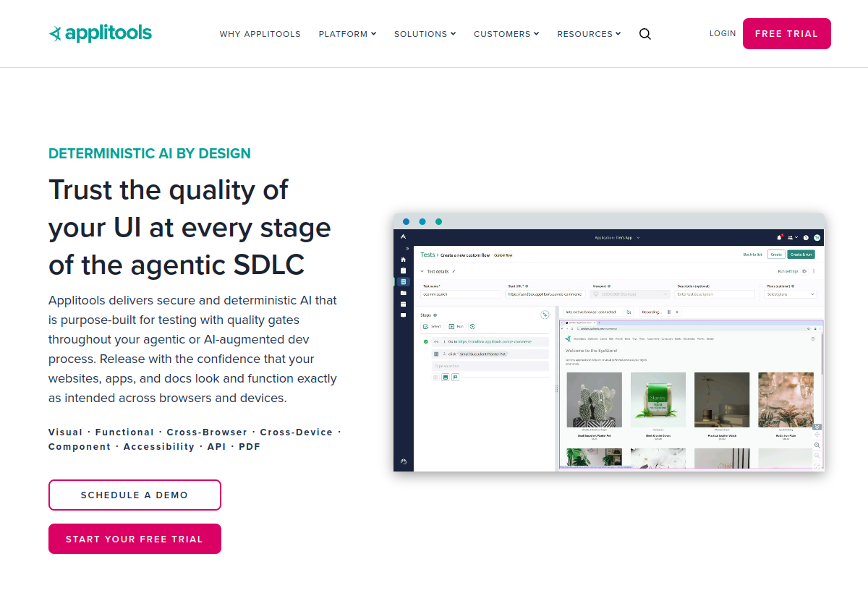Click the Small Succulent Planter Pot thumbnail
868x593 pixels.
(595, 399)
